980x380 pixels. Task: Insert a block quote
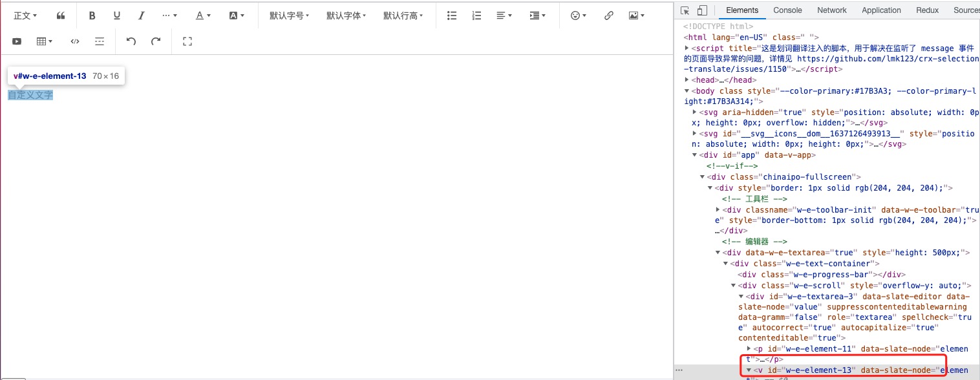(61, 16)
